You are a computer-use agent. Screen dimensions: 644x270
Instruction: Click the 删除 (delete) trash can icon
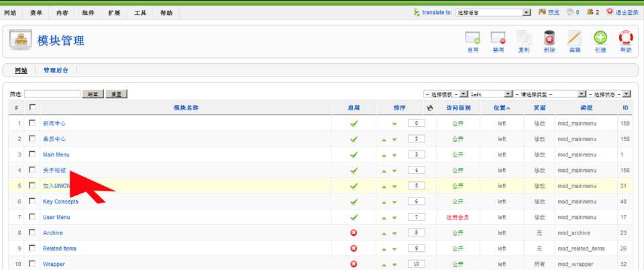coord(549,38)
